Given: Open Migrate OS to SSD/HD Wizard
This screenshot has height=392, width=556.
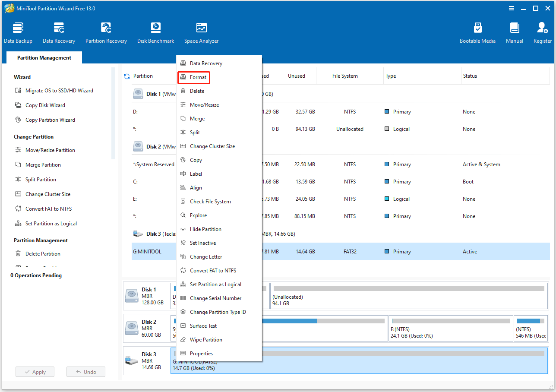Looking at the screenshot, I should click(x=59, y=91).
